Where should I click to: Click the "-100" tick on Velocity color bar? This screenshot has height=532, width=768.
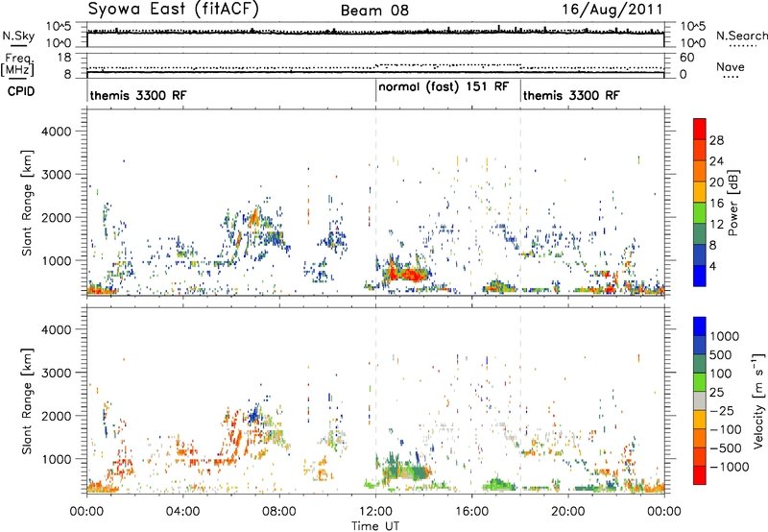pyautogui.click(x=726, y=429)
